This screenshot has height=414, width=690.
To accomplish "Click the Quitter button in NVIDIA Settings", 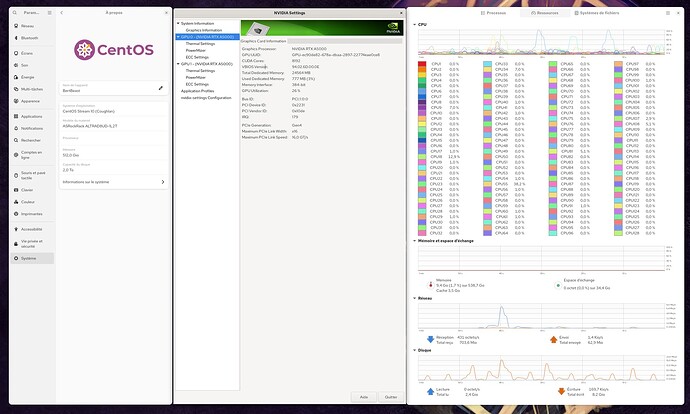I will [x=391, y=397].
